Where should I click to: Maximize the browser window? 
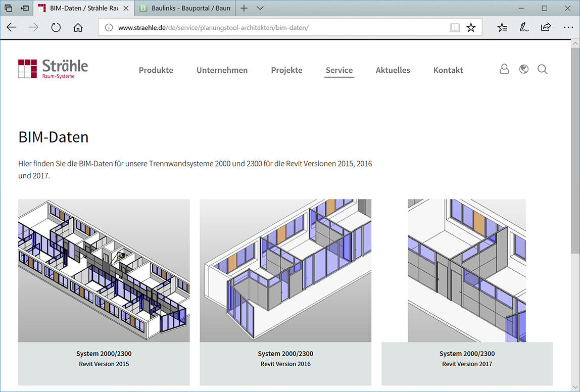pyautogui.click(x=545, y=8)
